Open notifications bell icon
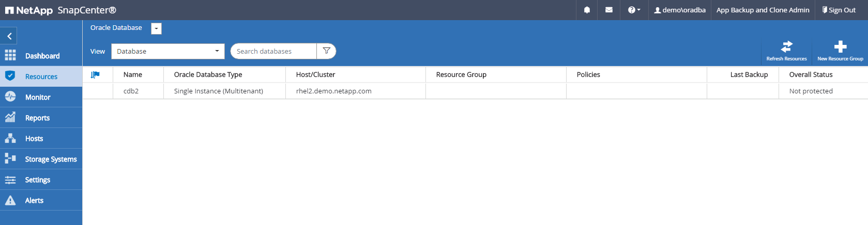This screenshot has width=868, height=225. click(587, 10)
